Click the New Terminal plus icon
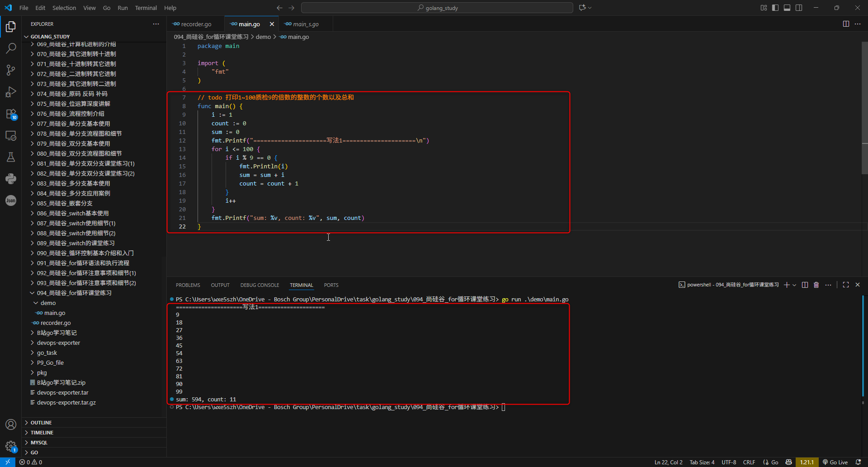The width and height of the screenshot is (868, 467). [787, 285]
